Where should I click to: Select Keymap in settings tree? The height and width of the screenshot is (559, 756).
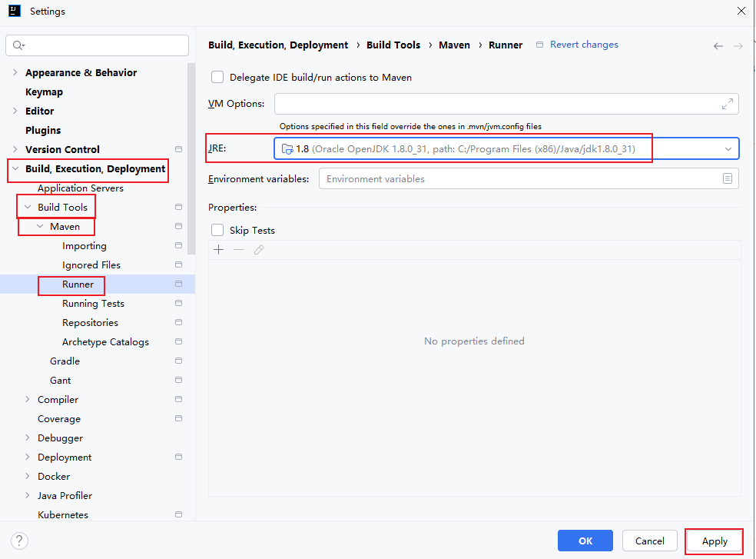click(44, 92)
